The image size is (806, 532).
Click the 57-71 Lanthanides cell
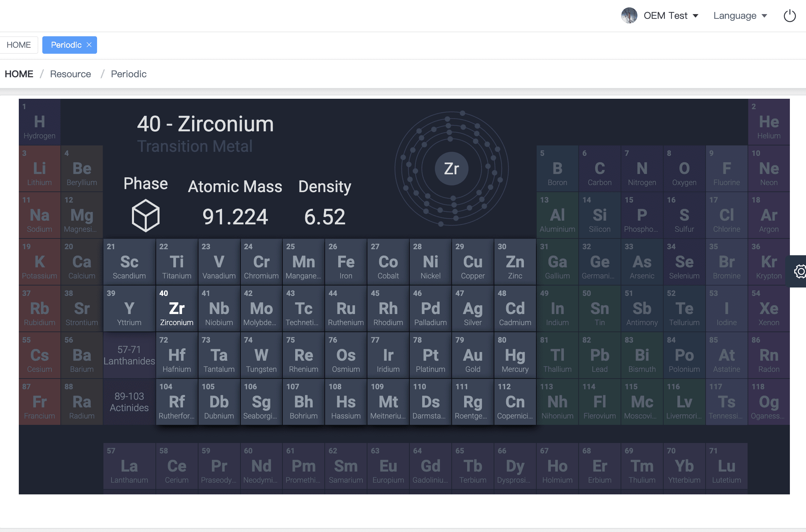tap(129, 355)
